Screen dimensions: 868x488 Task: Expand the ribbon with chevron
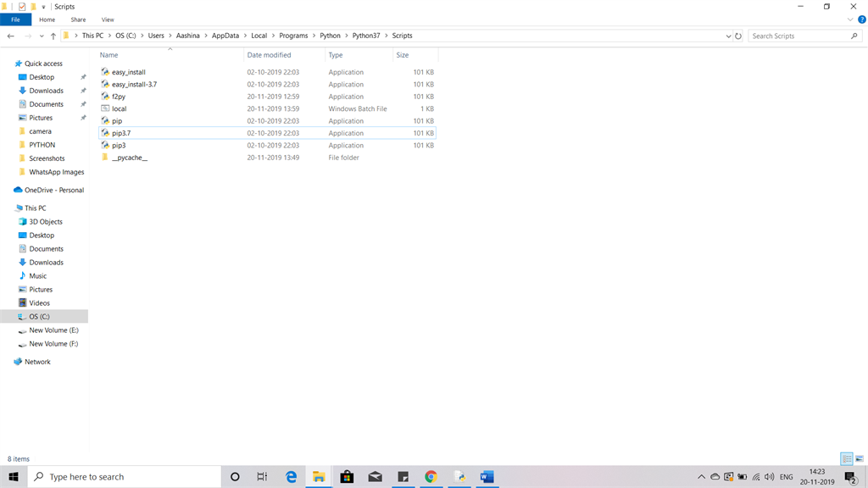(849, 19)
